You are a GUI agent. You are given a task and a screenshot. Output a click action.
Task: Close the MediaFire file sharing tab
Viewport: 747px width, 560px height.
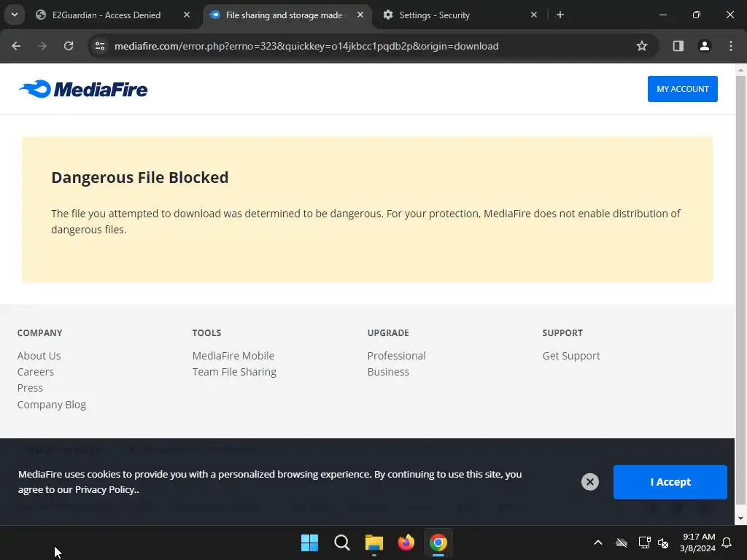pyautogui.click(x=360, y=15)
